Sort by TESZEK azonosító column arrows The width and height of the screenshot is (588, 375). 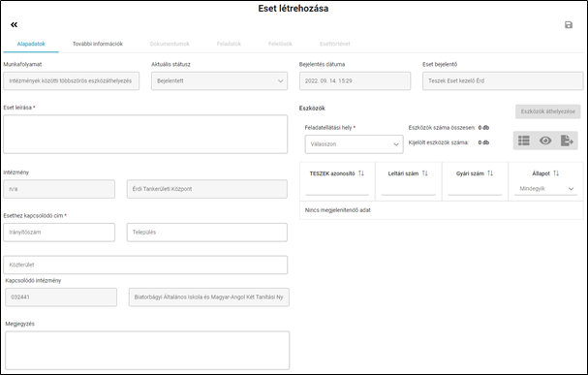click(x=361, y=173)
